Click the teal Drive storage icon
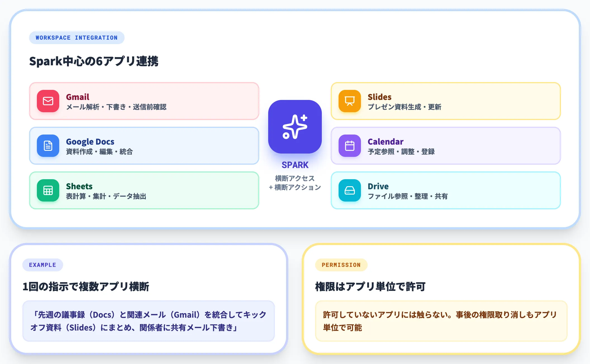590x364 pixels. [x=350, y=190]
